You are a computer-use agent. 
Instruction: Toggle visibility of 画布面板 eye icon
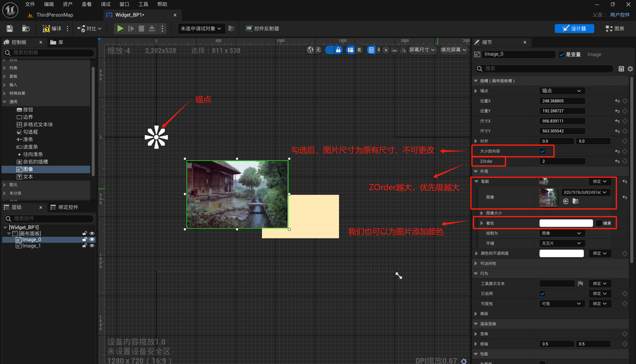[x=92, y=233]
